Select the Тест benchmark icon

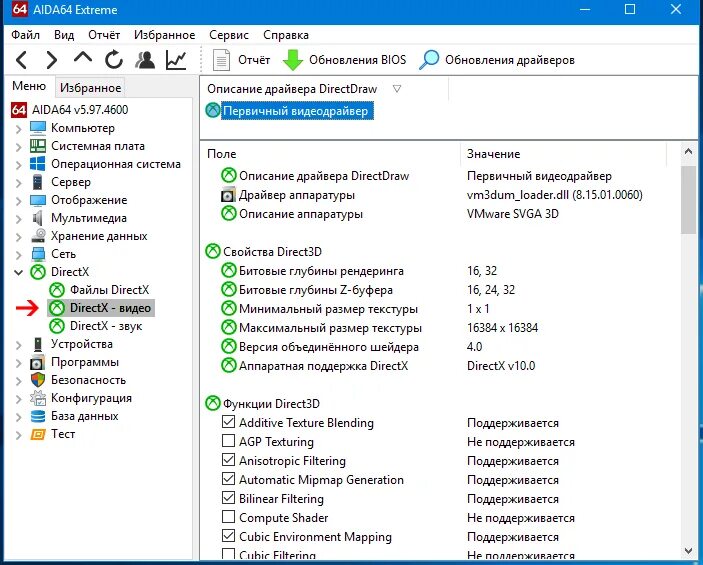click(x=38, y=435)
